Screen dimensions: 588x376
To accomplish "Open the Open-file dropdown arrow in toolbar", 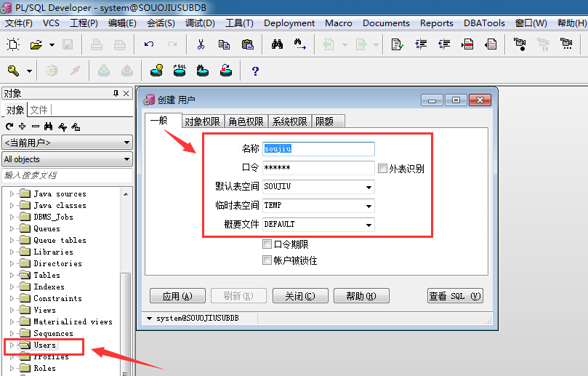I will [52, 45].
